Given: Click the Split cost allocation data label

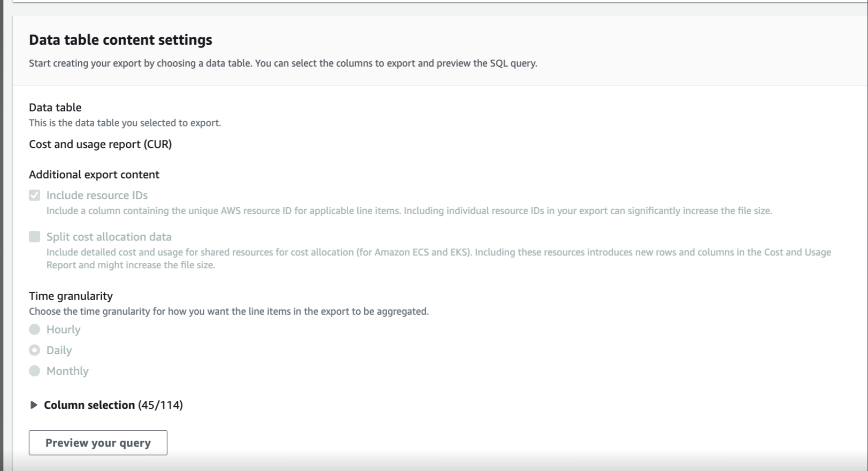Looking at the screenshot, I should [109, 236].
